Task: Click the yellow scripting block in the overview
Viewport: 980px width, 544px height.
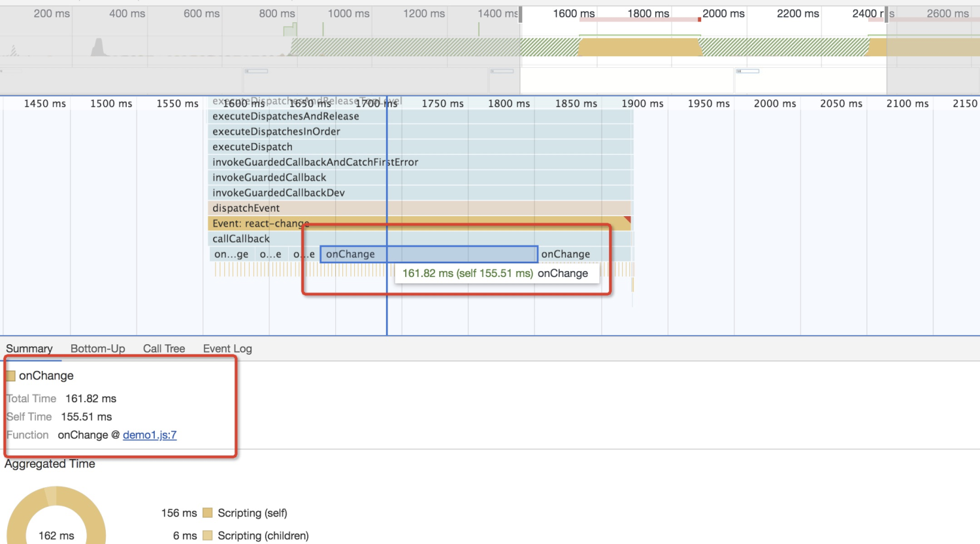Action: point(640,47)
